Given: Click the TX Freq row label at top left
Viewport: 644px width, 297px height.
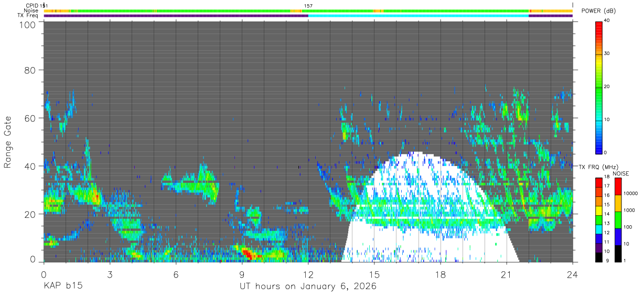Looking at the screenshot, I should point(28,15).
